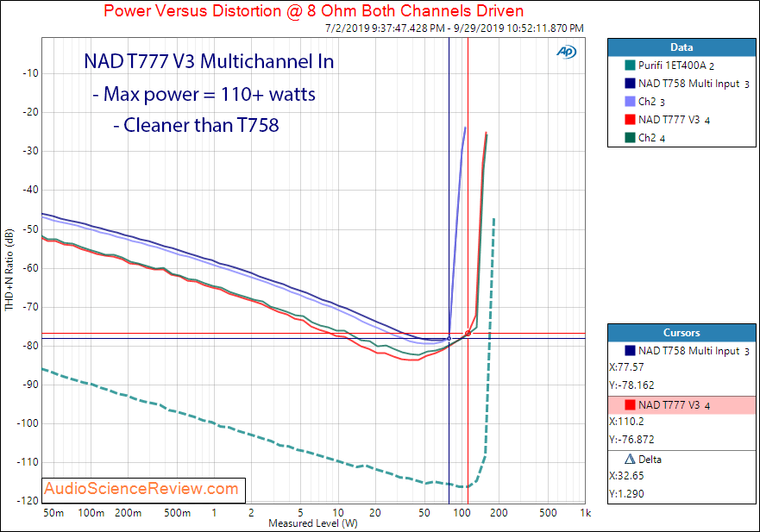This screenshot has height=532, width=760.
Task: Click the red NAD T777 V3 swatch in Data legend
Action: [x=630, y=119]
